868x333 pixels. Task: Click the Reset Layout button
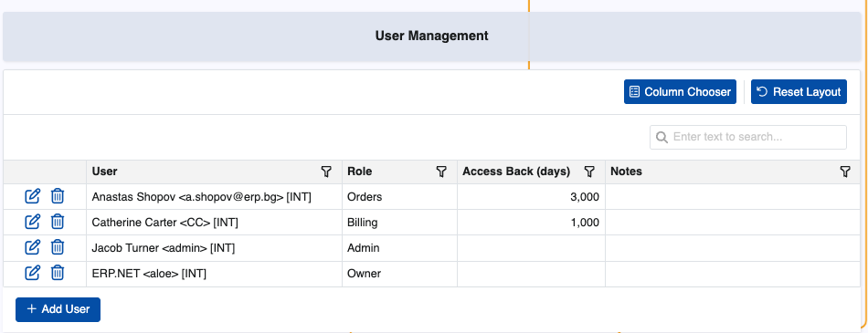point(799,92)
